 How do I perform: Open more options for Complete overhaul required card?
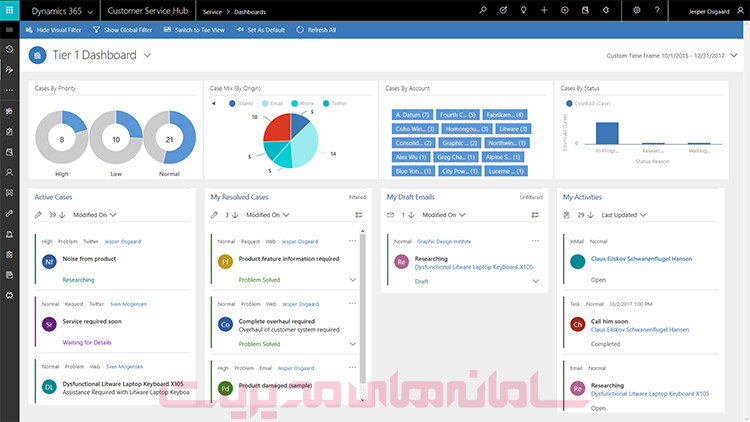353,303
